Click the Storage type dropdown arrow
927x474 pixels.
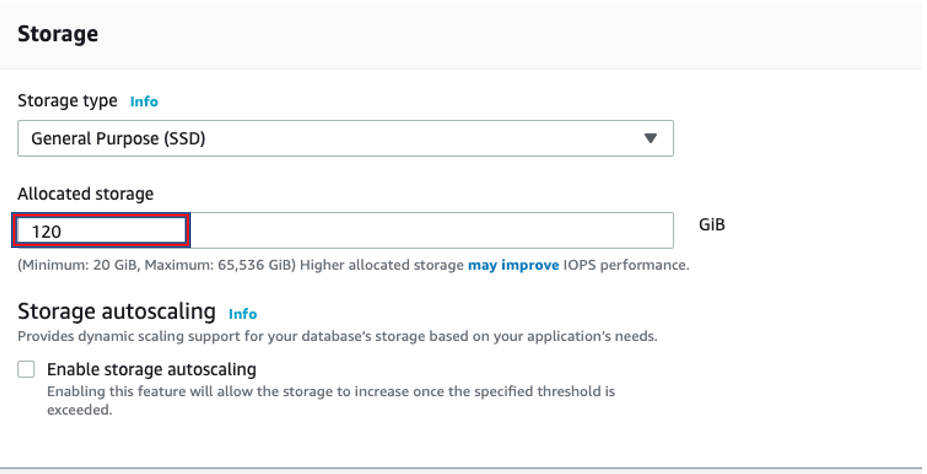click(651, 139)
